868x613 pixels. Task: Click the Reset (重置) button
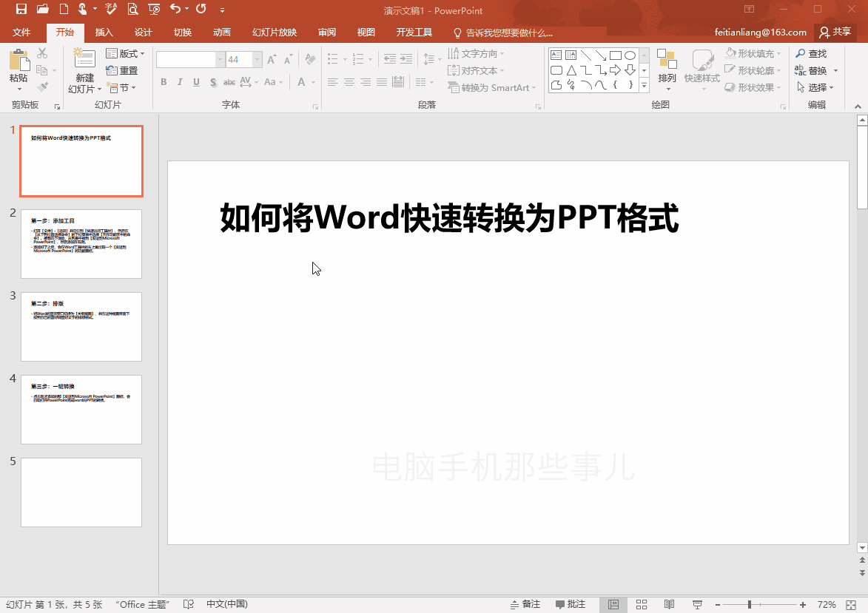(x=122, y=70)
